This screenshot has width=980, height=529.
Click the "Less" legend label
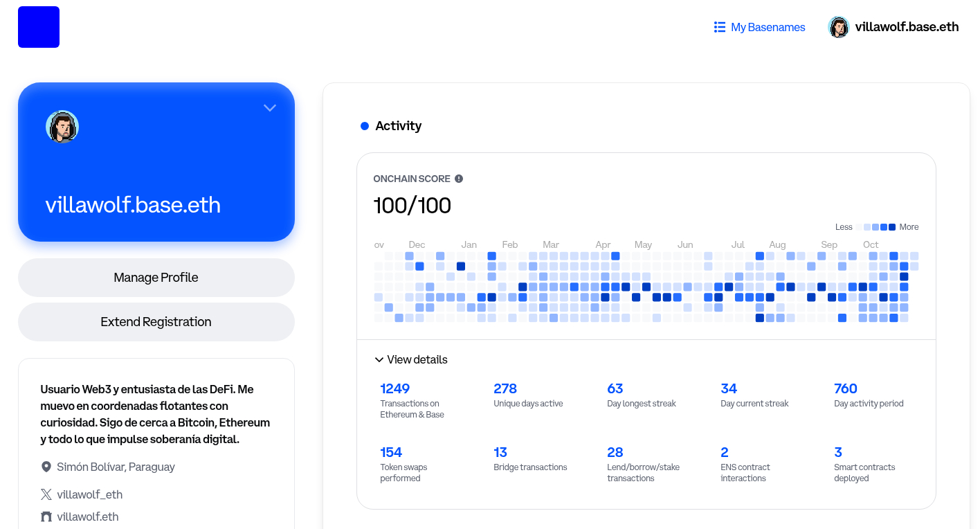844,227
